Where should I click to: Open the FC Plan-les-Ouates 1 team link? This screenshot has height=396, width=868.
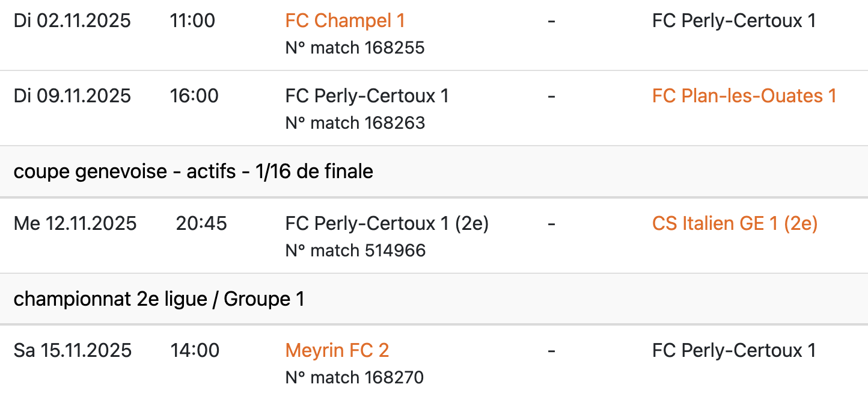pos(744,96)
